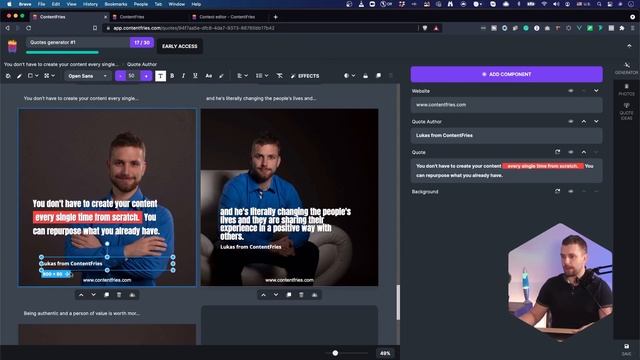Select the pencil edit tool in toolbar
The width and height of the screenshot is (640, 360).
[19, 76]
